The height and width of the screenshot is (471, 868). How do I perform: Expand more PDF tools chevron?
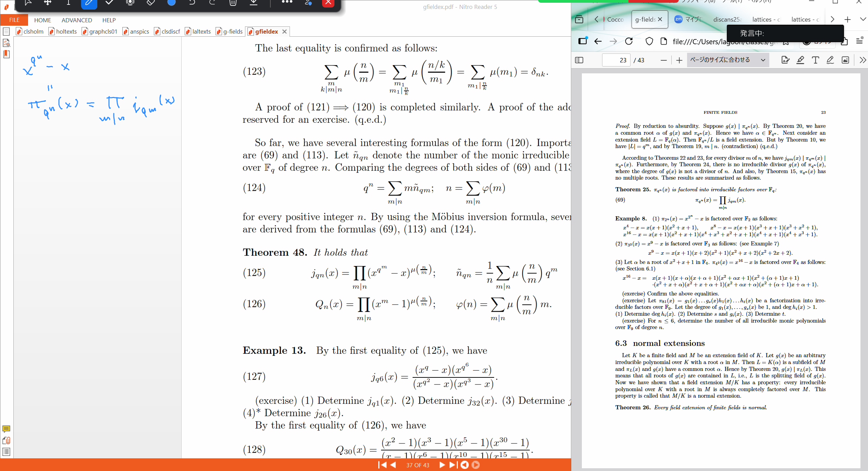[x=863, y=60]
